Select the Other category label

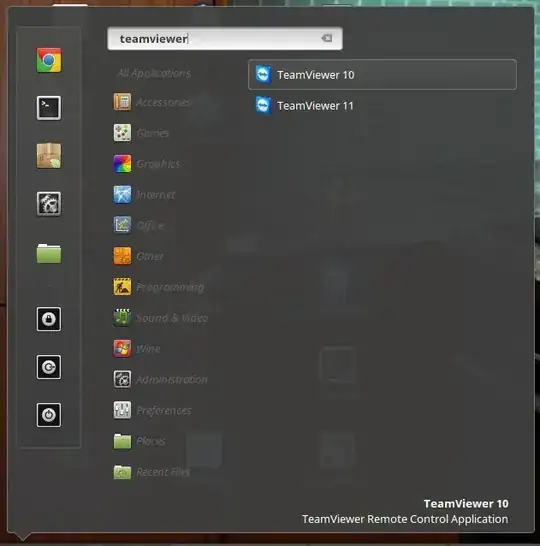tap(150, 256)
